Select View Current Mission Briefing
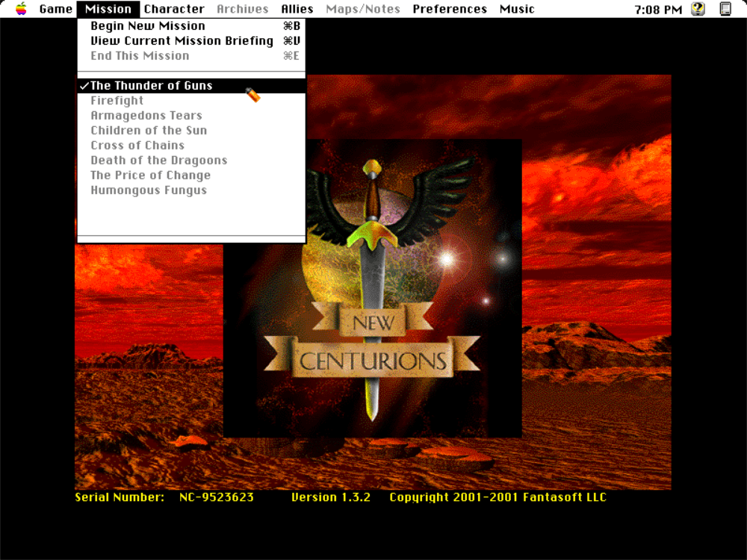The width and height of the screenshot is (747, 560). (x=182, y=41)
